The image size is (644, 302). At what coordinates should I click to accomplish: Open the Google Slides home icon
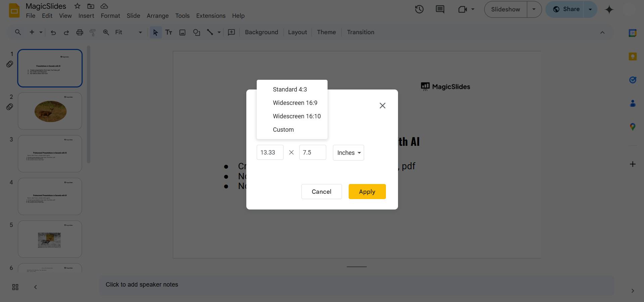point(14,11)
